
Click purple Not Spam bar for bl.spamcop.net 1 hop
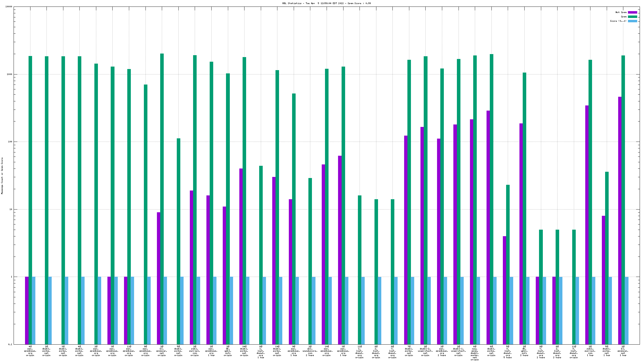tap(620, 217)
